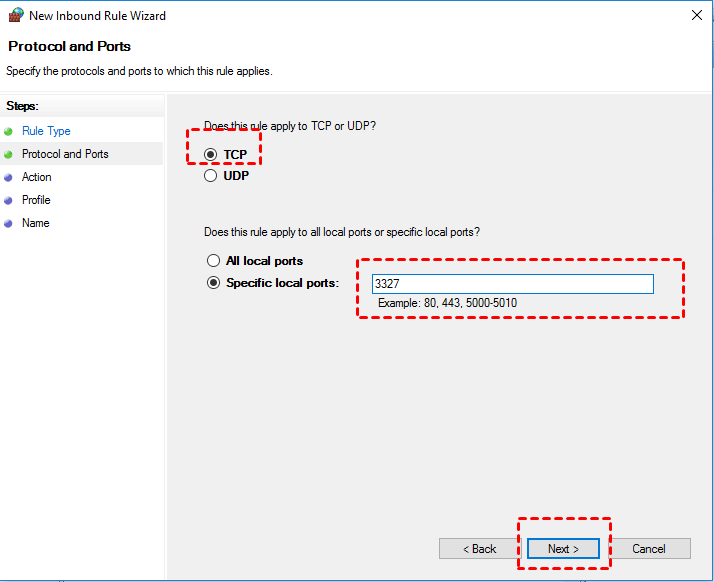Click the Next button
The width and height of the screenshot is (714, 582).
563,549
